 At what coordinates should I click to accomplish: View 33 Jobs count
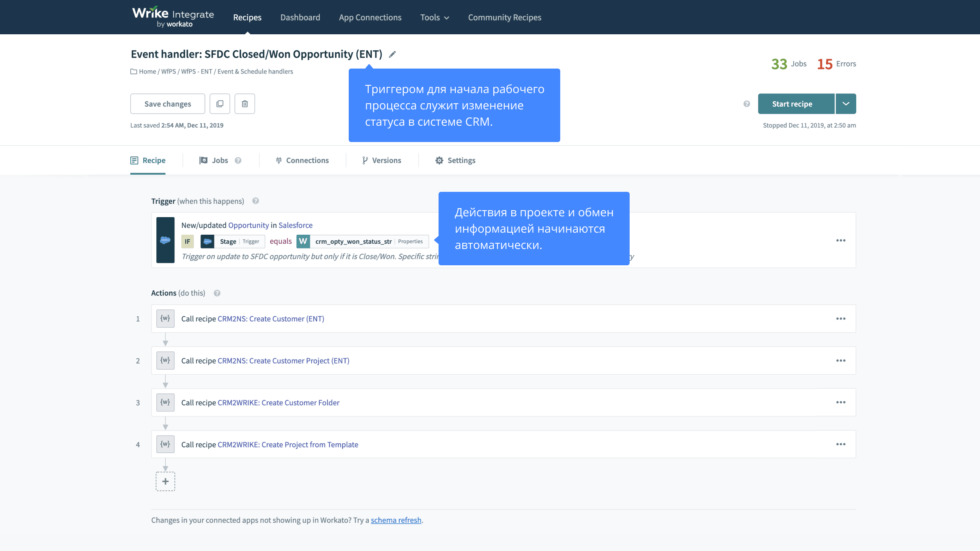coord(788,64)
